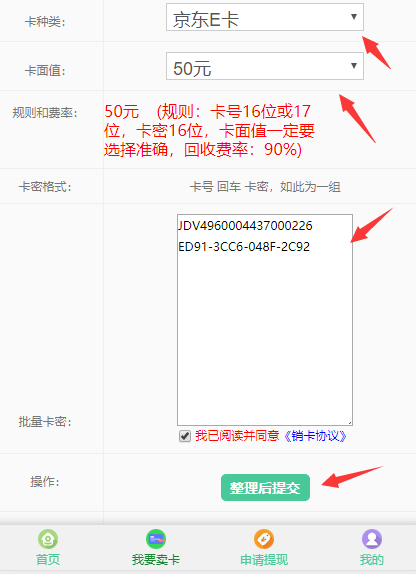Viewport: 416px width, 574px height.
Task: Click the 我已阅读并同意 red label text
Action: click(237, 436)
